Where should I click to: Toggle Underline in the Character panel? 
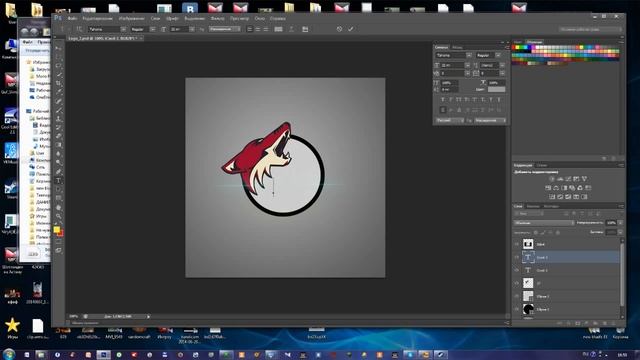coord(491,100)
